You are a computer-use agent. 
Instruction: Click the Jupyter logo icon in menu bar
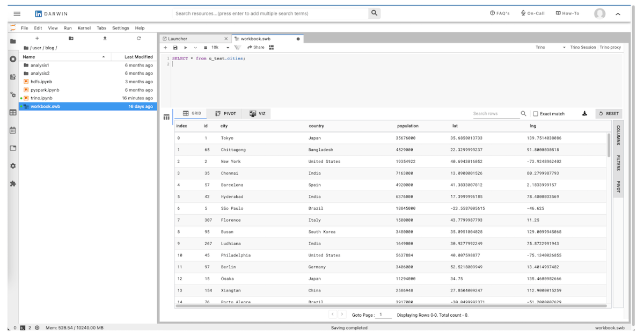[12, 27]
